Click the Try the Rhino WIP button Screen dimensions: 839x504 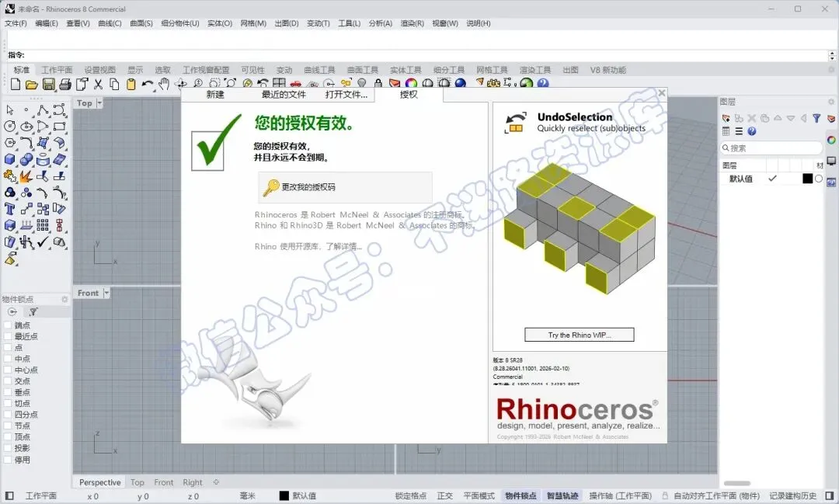[x=579, y=335]
